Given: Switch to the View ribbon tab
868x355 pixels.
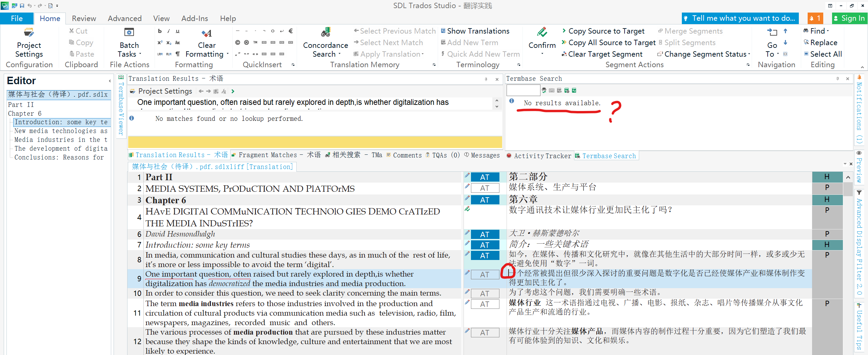Looking at the screenshot, I should pos(161,18).
